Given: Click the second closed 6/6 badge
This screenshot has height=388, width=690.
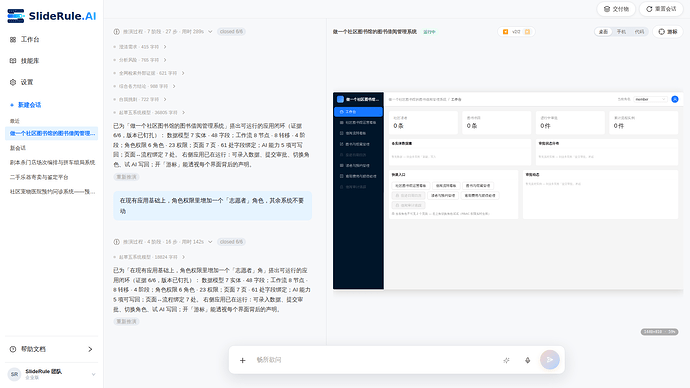Looking at the screenshot, I should [x=231, y=242].
